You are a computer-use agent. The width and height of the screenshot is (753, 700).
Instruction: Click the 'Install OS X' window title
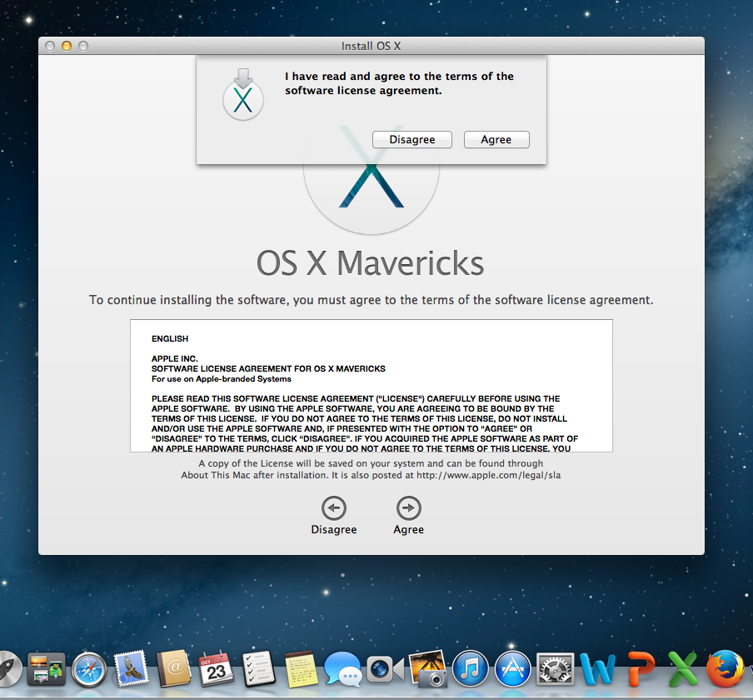pos(372,46)
